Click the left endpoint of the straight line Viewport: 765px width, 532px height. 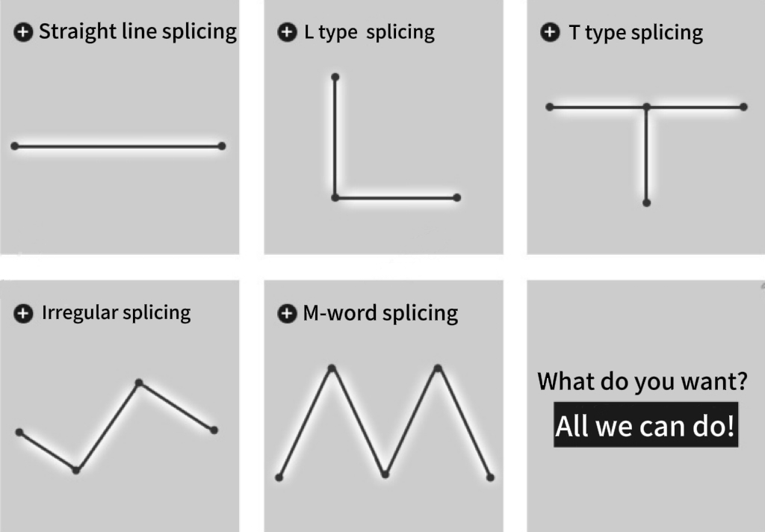[x=15, y=146]
